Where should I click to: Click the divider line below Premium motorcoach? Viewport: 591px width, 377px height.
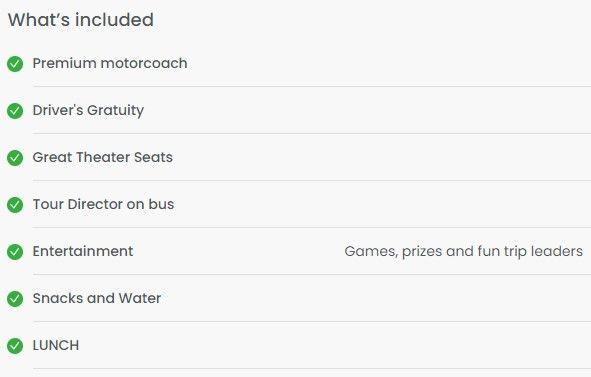(x=312, y=86)
